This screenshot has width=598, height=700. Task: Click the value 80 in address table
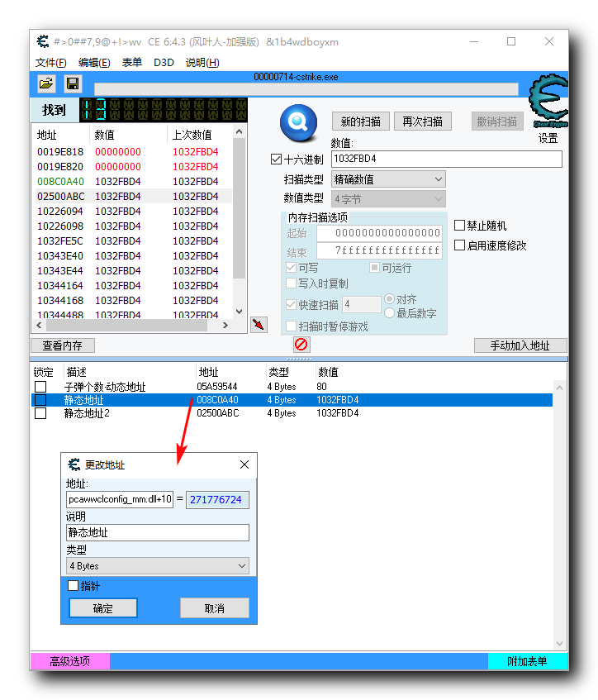click(322, 387)
